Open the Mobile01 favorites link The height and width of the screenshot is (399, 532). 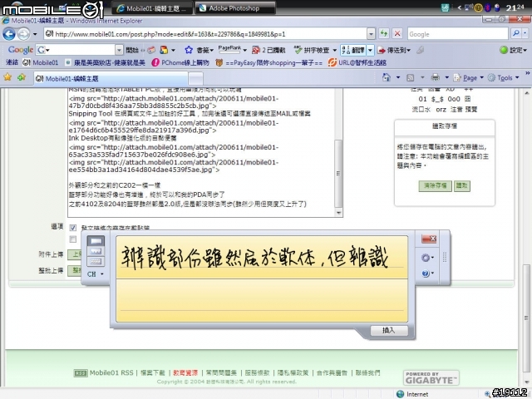point(41,62)
